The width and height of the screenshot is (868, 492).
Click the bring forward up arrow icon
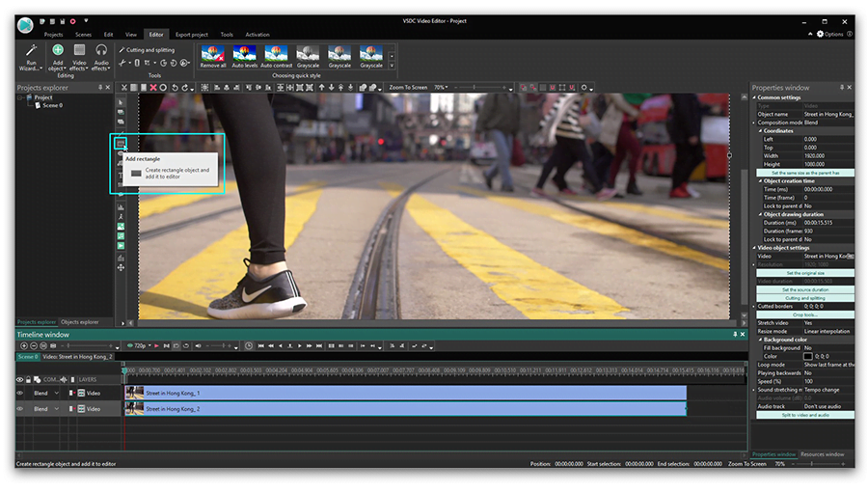coord(321,88)
